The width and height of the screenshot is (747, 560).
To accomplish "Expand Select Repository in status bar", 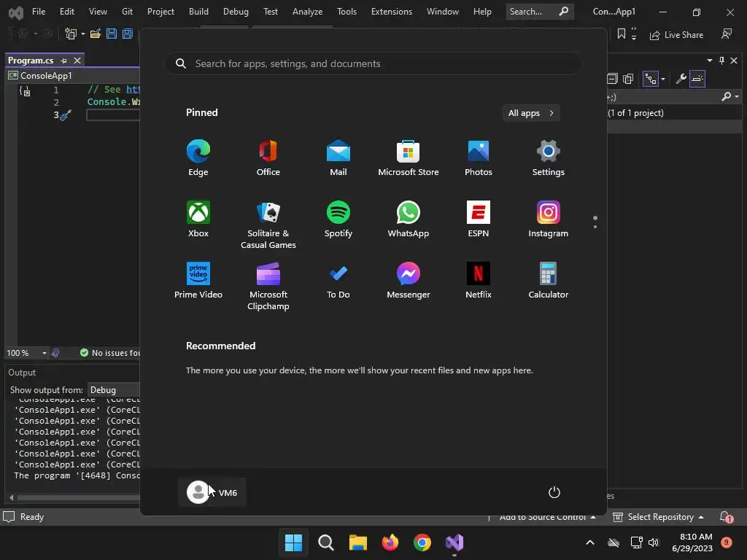I will (659, 517).
